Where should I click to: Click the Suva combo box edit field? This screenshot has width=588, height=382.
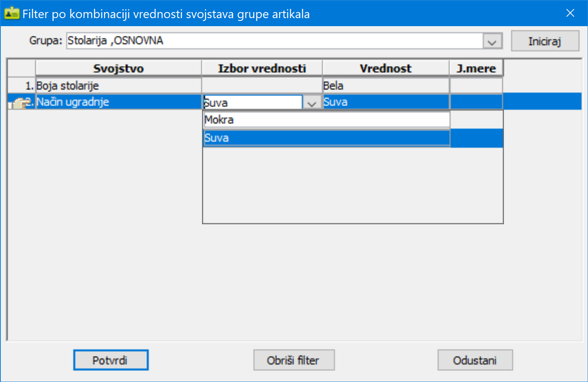tap(253, 102)
